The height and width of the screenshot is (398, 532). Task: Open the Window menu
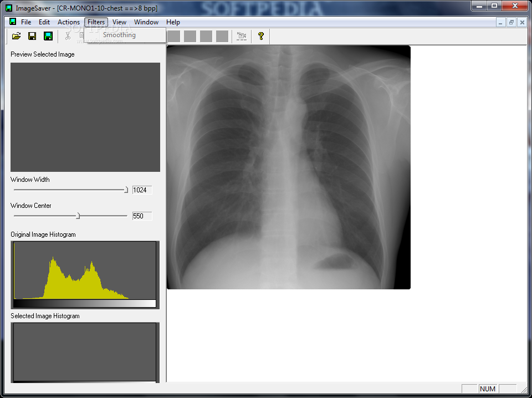[x=146, y=22]
